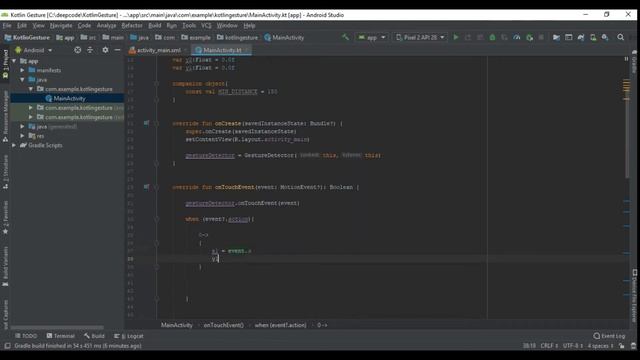Click the Project panel horizontal scrollbar
640x360 pixels.
click(x=57, y=327)
